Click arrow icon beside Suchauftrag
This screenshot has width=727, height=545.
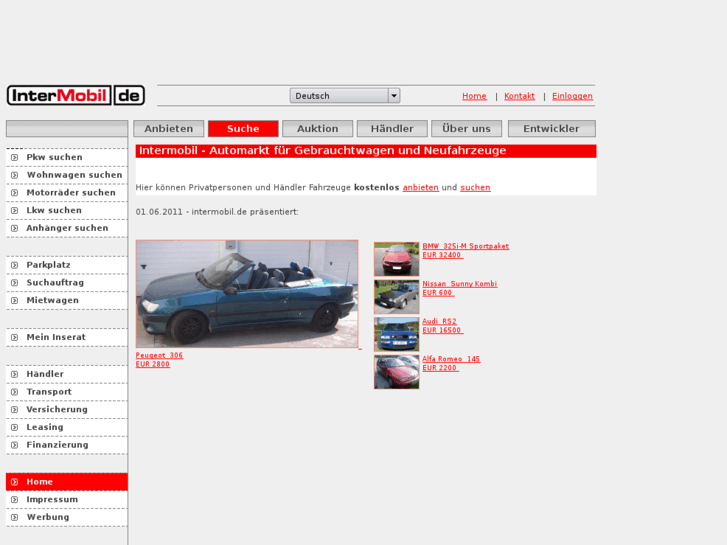click(14, 283)
